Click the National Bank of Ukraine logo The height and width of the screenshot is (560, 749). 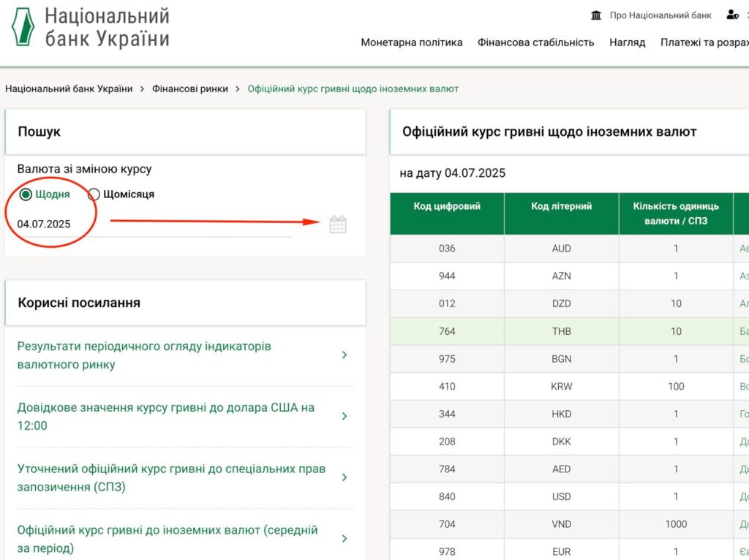pos(23,27)
